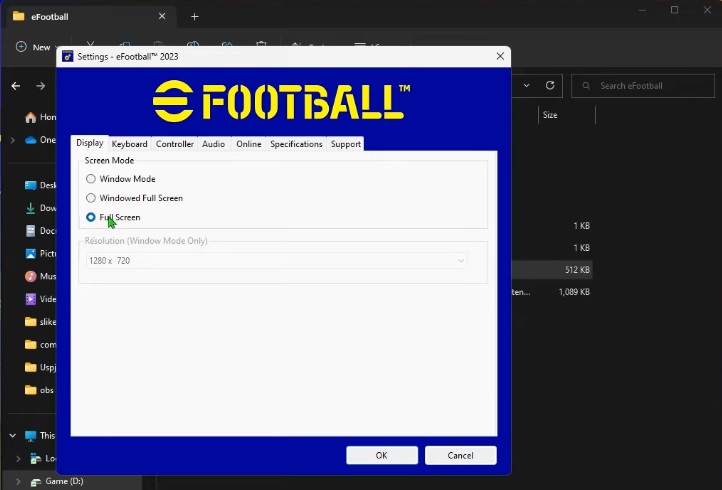The width and height of the screenshot is (722, 490).
Task: Select the file row sized 1,089 KB
Action: (552, 292)
